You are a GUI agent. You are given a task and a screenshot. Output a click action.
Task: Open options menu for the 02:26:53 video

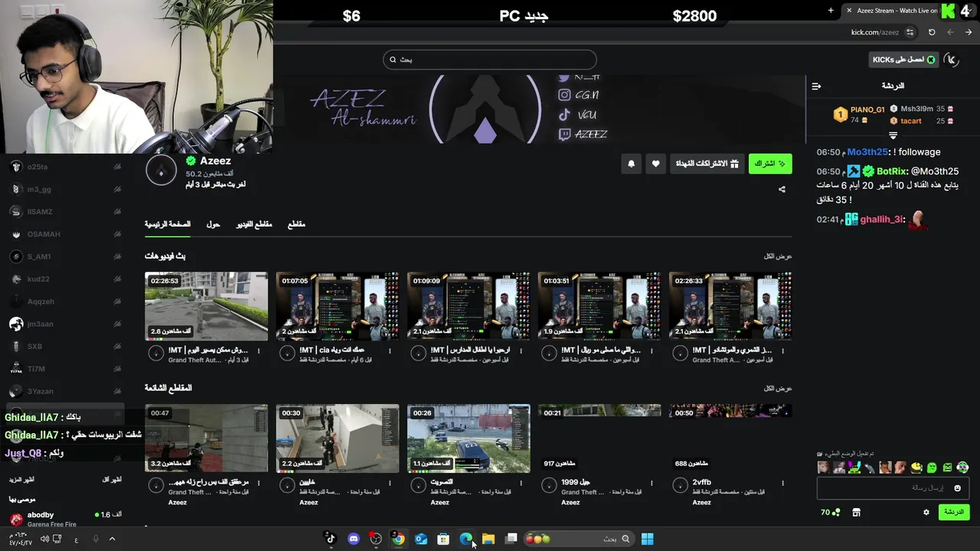coord(259,351)
